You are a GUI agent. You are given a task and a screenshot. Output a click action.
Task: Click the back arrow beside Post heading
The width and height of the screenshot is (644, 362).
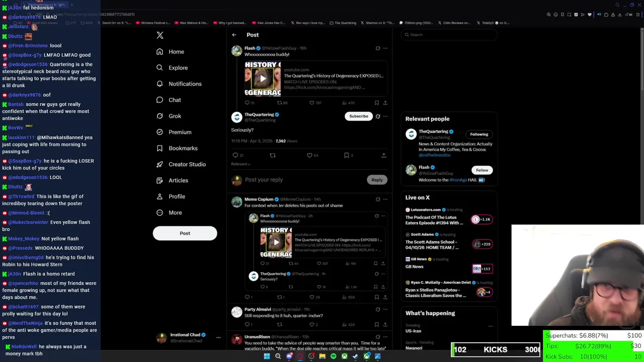234,35
